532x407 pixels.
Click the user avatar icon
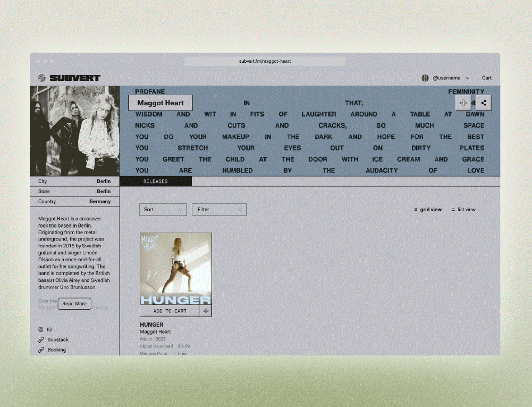[425, 78]
